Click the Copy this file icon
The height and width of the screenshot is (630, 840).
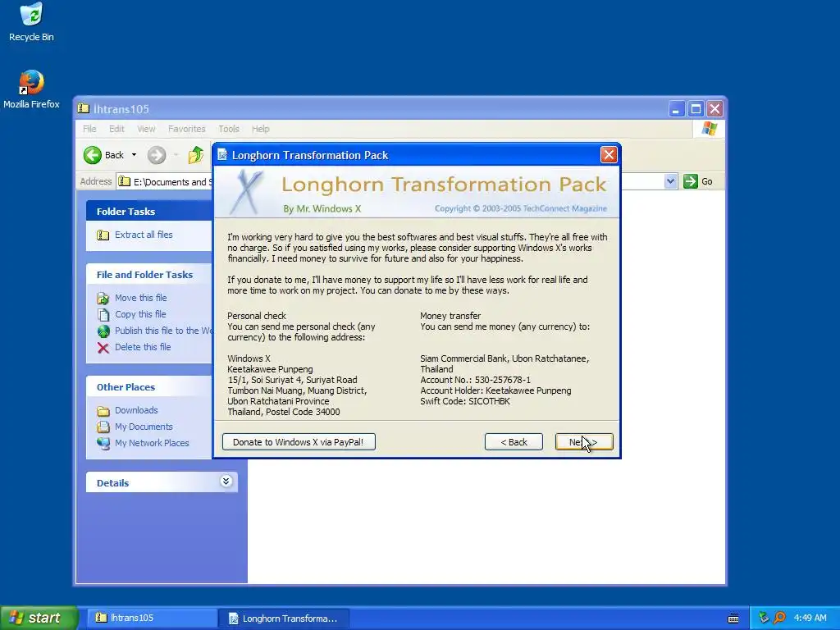tap(103, 315)
